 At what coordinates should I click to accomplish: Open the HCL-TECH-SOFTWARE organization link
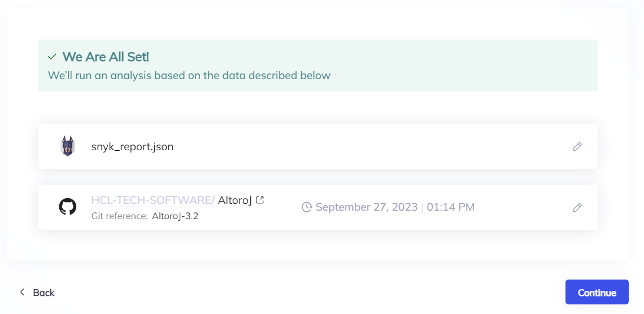[x=153, y=200]
